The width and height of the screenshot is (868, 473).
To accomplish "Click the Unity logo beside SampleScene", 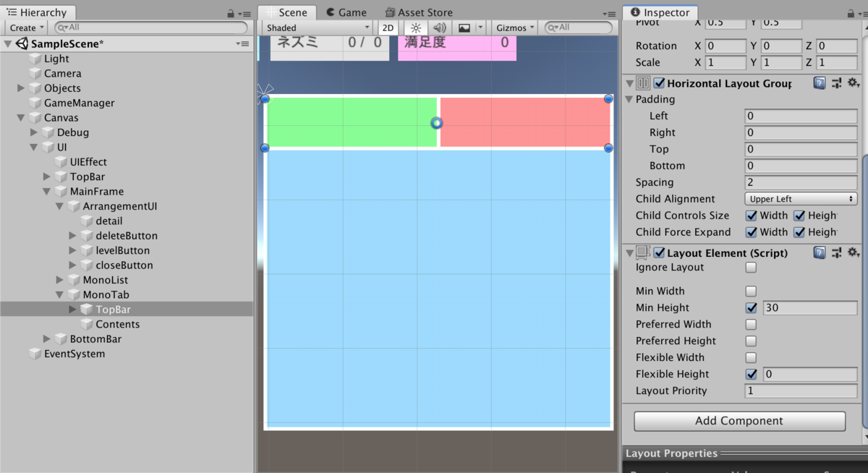I will (22, 43).
